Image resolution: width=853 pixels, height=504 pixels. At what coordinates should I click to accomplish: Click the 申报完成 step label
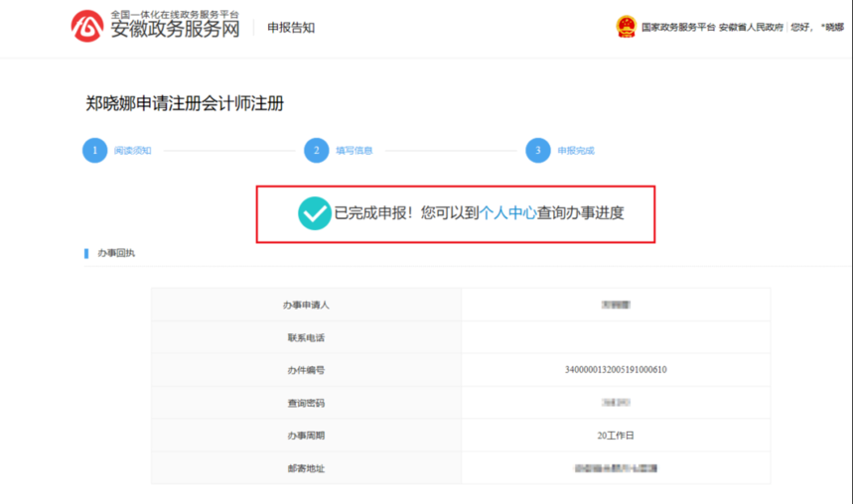576,151
